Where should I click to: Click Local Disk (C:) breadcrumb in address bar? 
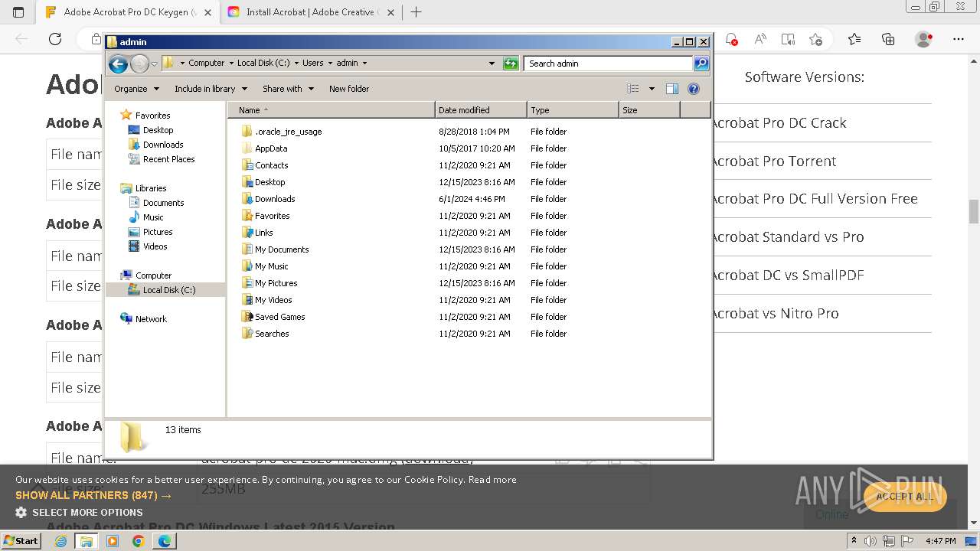(x=263, y=64)
